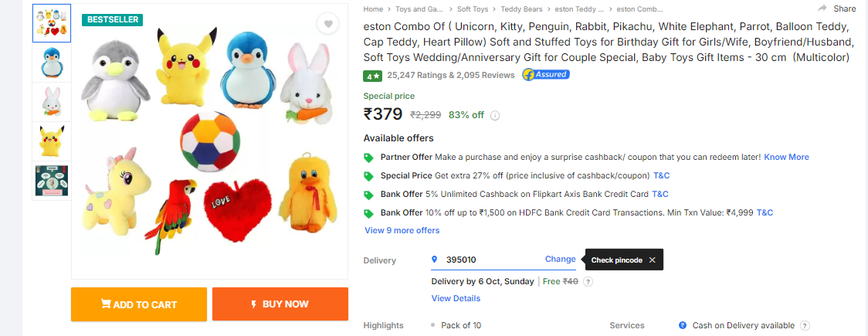Image resolution: width=868 pixels, height=336 pixels.
Task: Add product to wishlist with heart icon
Action: [328, 24]
